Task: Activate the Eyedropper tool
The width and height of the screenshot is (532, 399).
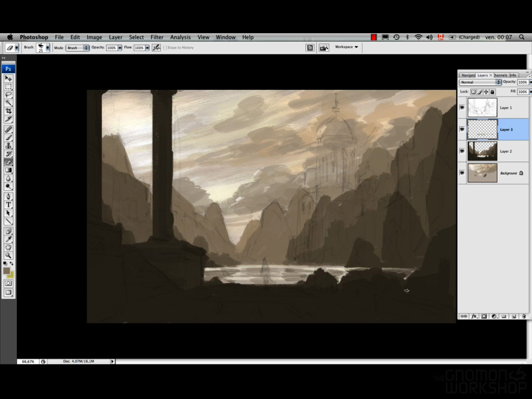Action: tap(8, 238)
